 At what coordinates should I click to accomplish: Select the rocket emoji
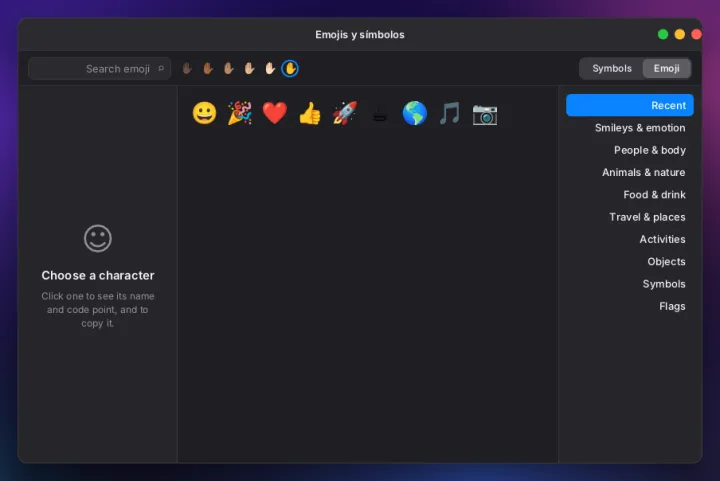[345, 113]
